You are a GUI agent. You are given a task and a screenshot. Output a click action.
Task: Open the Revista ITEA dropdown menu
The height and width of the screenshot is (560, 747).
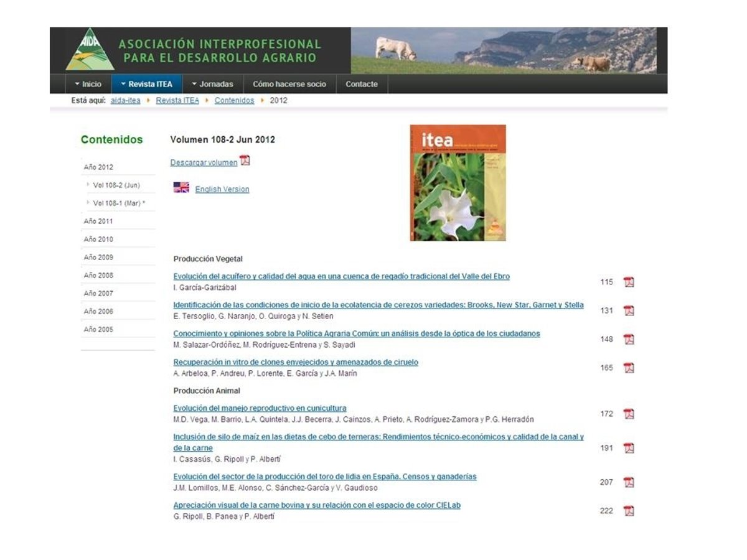(146, 84)
